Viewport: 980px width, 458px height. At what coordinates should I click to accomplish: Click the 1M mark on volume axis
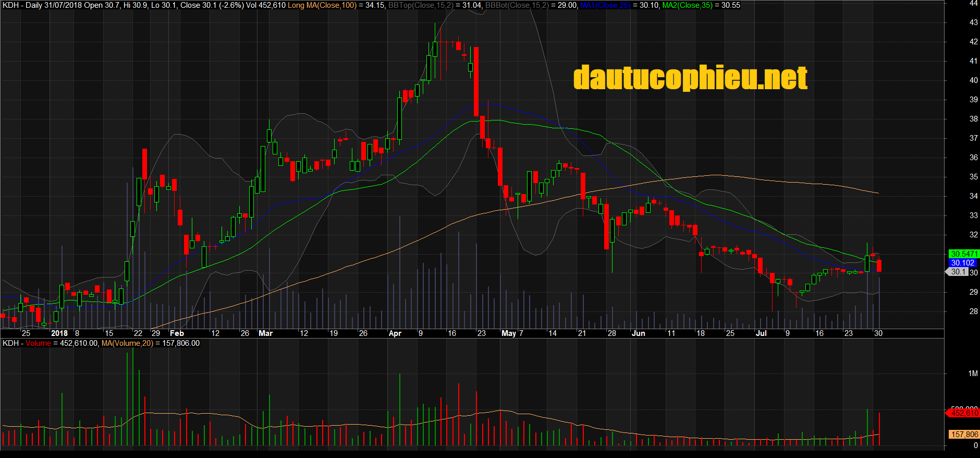(x=973, y=373)
